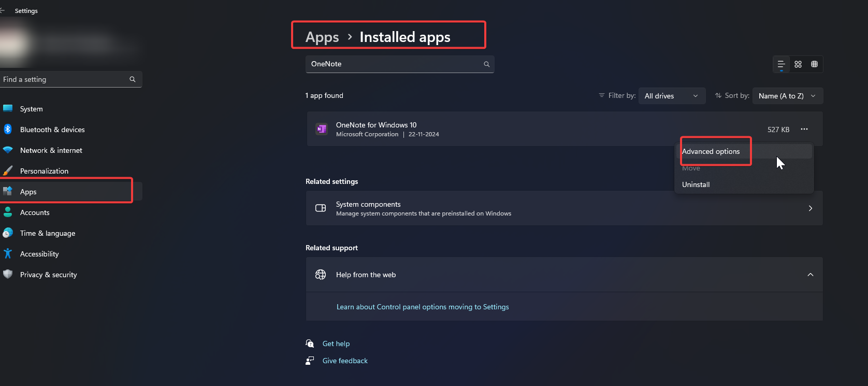Viewport: 868px width, 386px height.
Task: Click the Get help icon
Action: point(310,344)
